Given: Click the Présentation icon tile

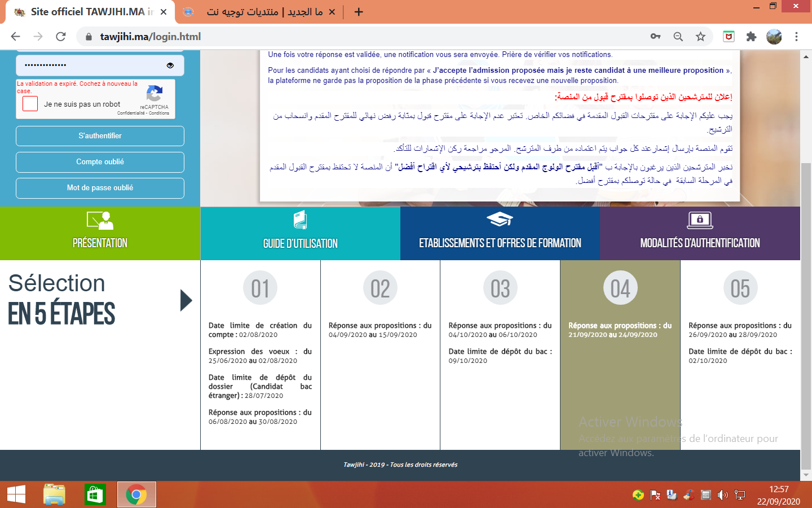Looking at the screenshot, I should [100, 221].
